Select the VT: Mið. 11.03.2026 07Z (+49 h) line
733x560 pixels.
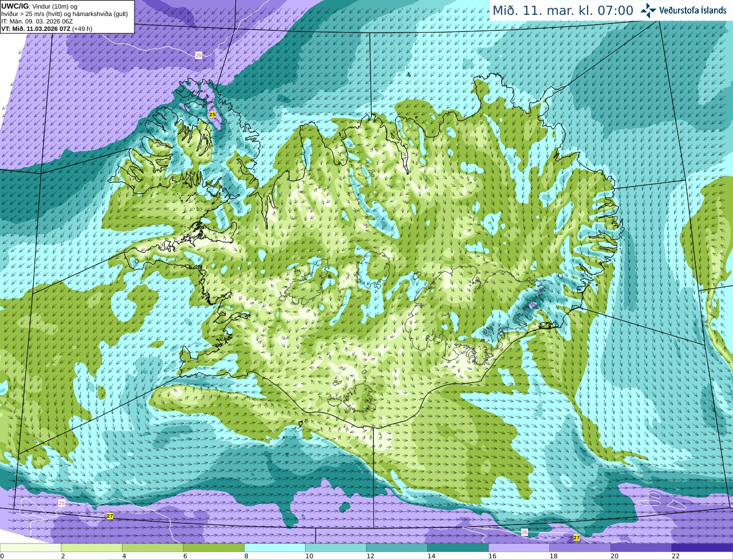tap(46, 29)
